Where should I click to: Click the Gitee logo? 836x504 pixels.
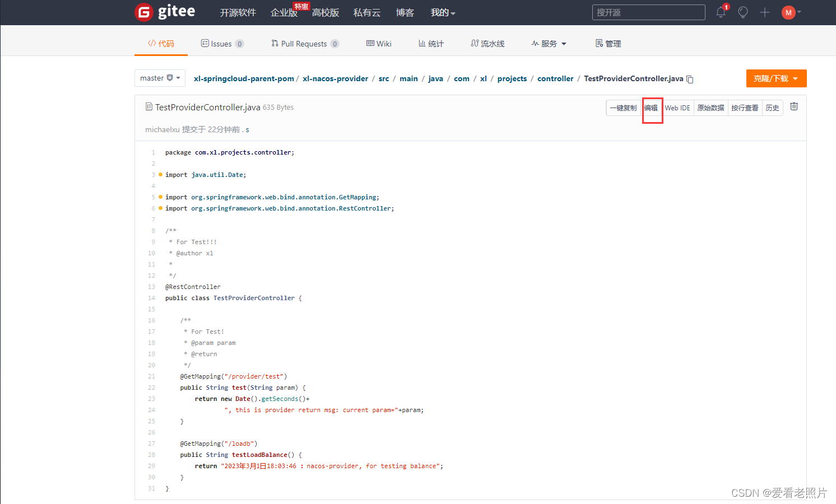(165, 12)
